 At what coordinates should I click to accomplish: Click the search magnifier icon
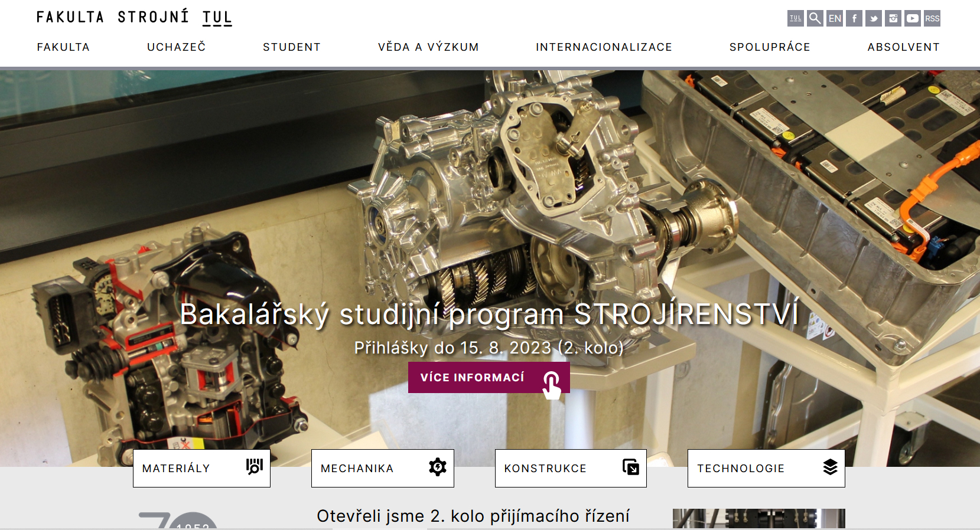[x=815, y=18]
